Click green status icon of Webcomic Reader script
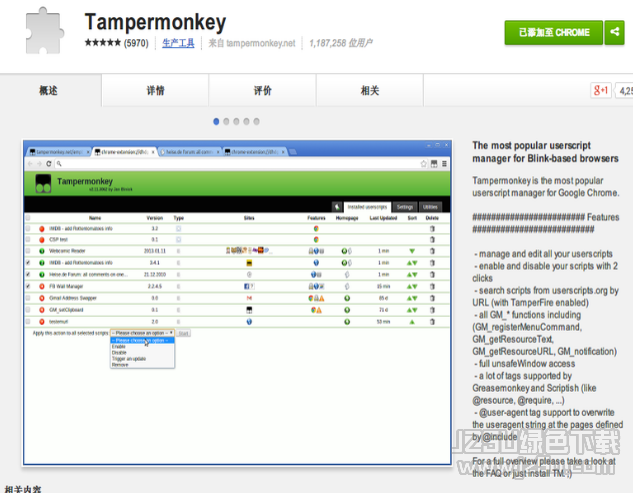 [x=42, y=251]
